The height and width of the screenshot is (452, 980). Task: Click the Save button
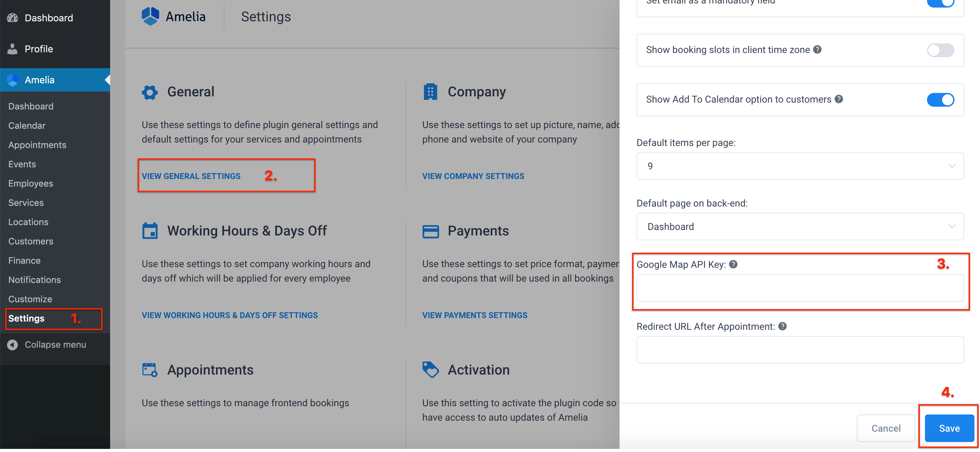click(948, 428)
